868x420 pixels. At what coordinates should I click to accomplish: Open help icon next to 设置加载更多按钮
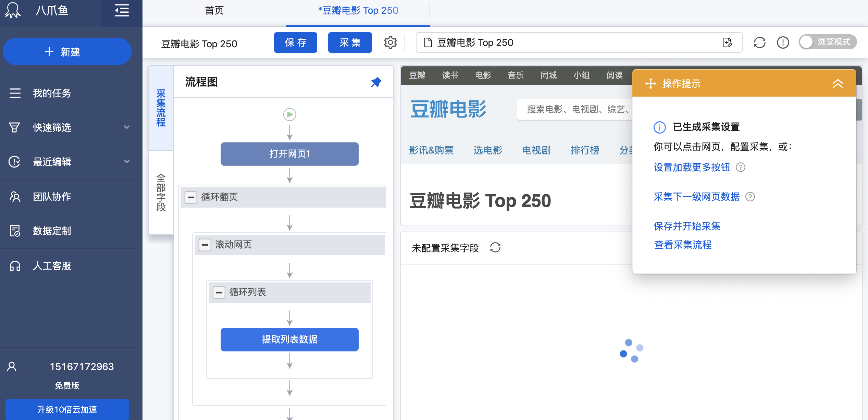coord(741,167)
